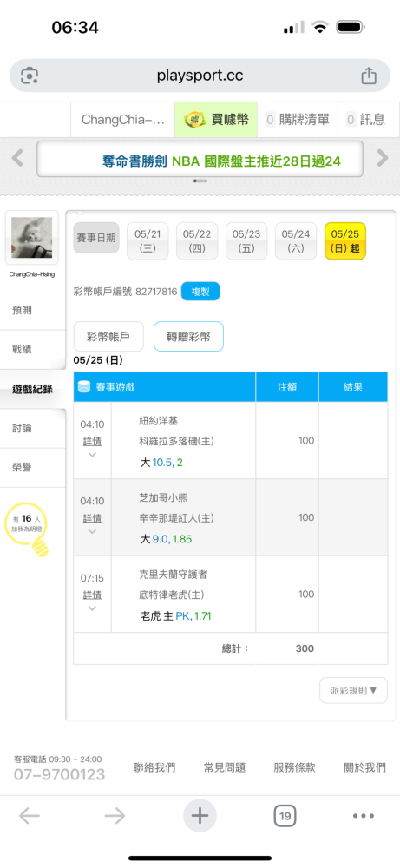Open browser more options ellipsis menu
The height and width of the screenshot is (868, 400).
coord(364,816)
